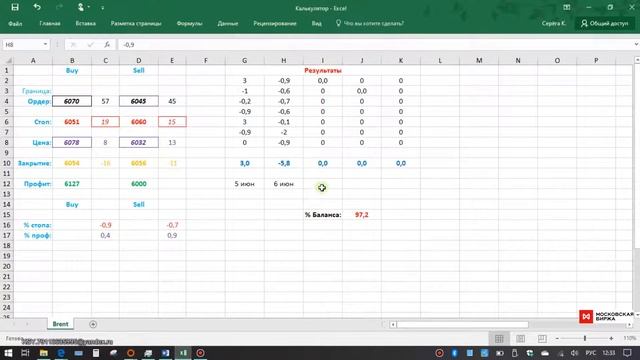Select the 6 июн date cell
This screenshot has width=640, height=360.
pos(284,184)
